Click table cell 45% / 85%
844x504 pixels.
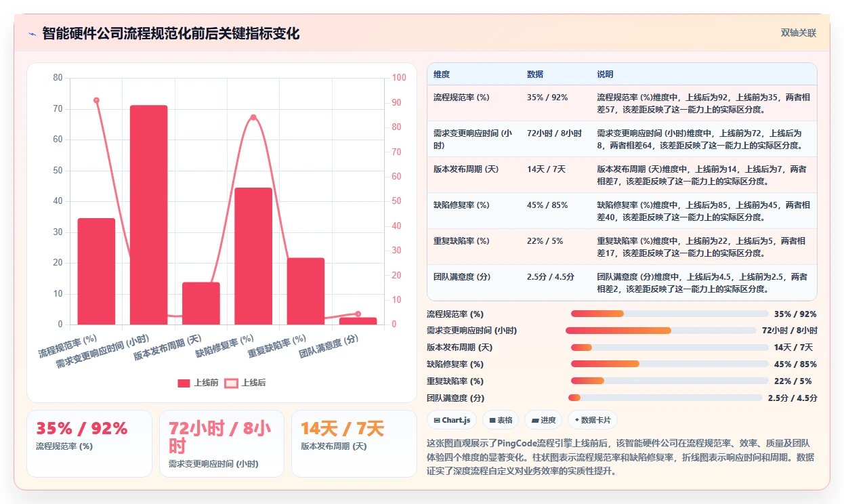(547, 205)
